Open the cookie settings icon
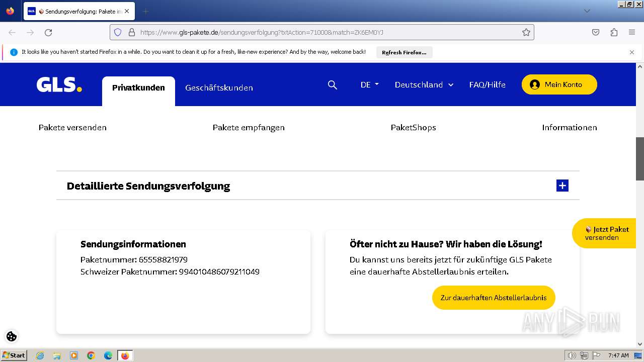This screenshot has width=644, height=362. [x=12, y=336]
